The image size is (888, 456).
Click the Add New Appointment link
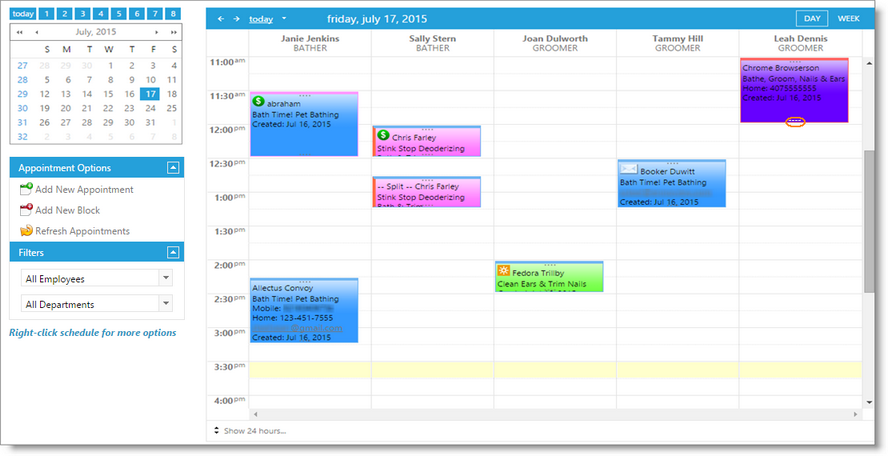[84, 190]
